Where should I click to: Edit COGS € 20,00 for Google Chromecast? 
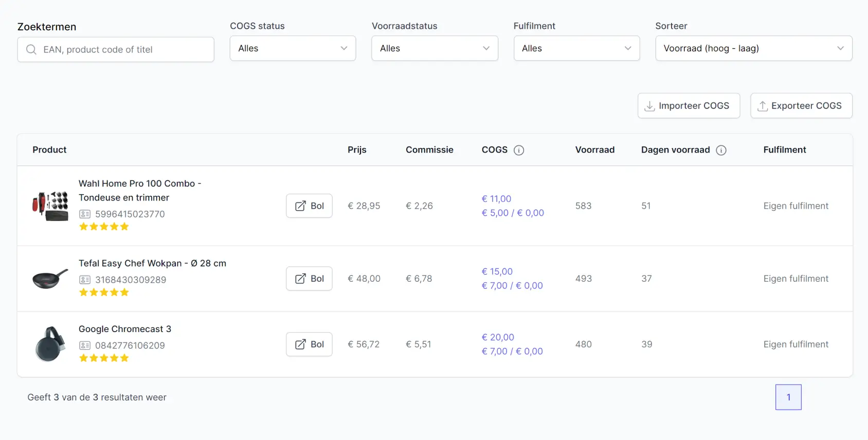click(x=498, y=337)
